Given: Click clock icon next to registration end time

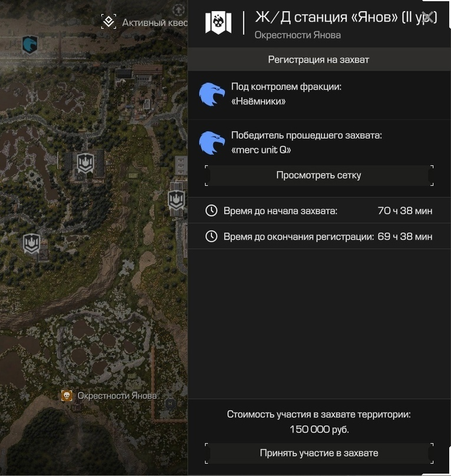Looking at the screenshot, I should [211, 237].
